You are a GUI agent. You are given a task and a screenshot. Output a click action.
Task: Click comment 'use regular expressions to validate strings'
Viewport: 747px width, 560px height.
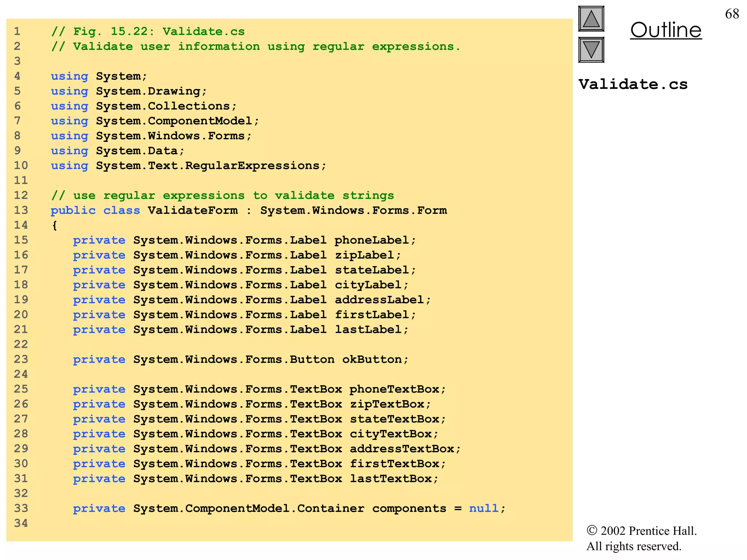click(x=222, y=195)
